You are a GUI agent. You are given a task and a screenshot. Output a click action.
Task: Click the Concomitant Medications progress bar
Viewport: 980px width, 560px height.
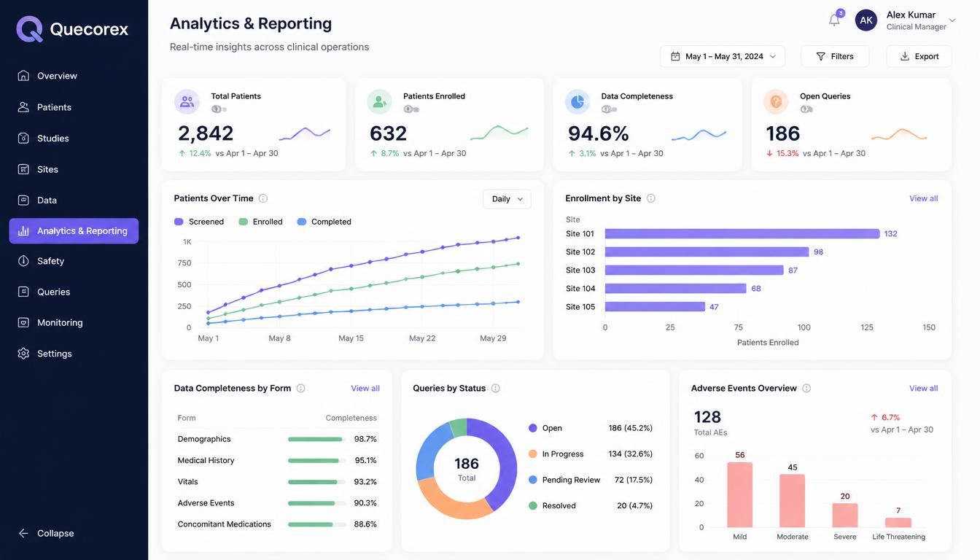(x=316, y=524)
